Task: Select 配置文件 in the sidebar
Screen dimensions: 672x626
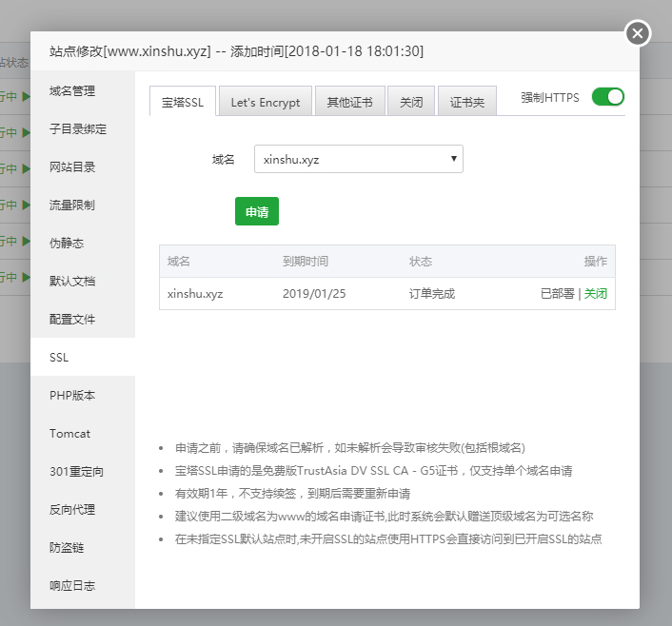Action: point(72,320)
